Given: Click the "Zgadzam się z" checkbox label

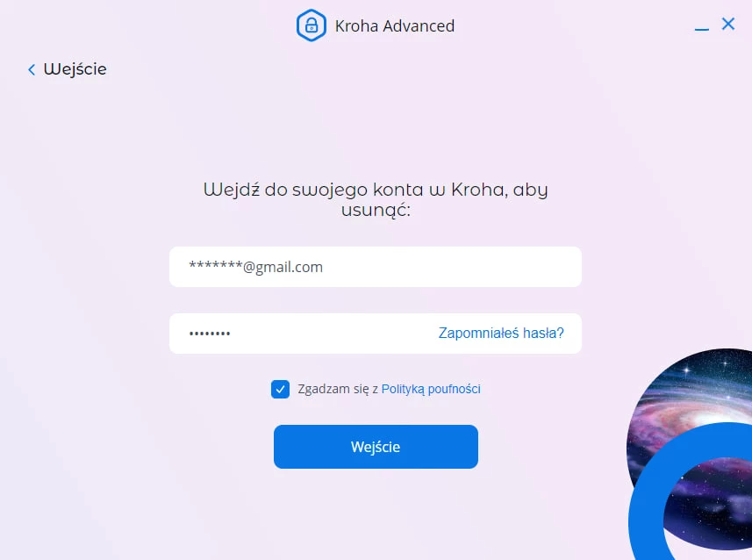Looking at the screenshot, I should 338,389.
